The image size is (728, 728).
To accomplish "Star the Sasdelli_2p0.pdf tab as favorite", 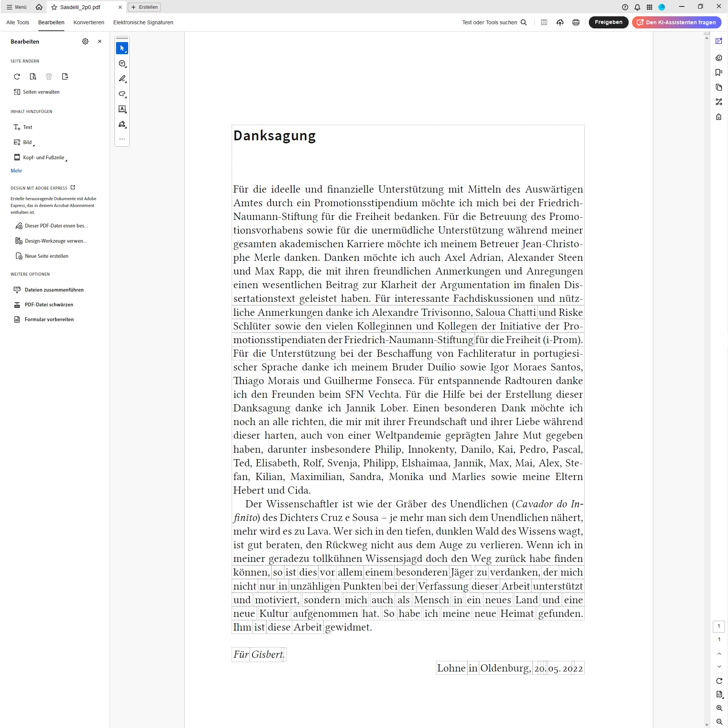I will pyautogui.click(x=54, y=7).
